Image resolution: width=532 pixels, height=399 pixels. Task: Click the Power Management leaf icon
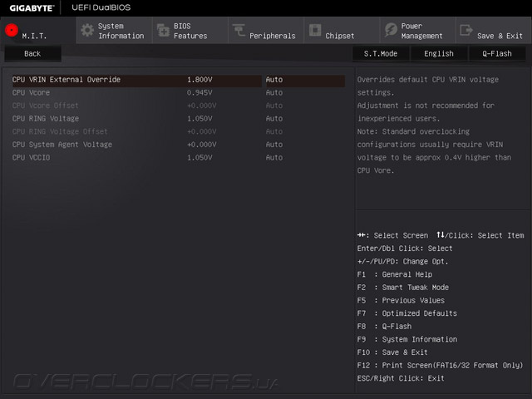click(391, 30)
